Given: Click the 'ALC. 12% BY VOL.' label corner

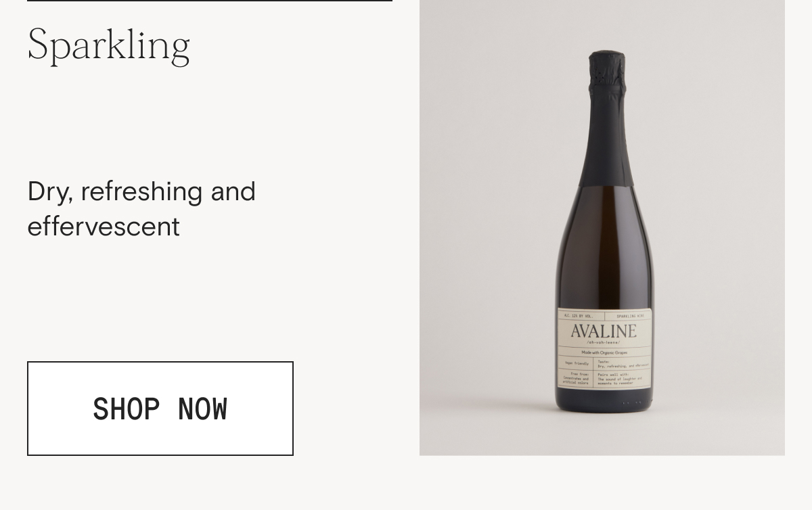Looking at the screenshot, I should (x=579, y=316).
